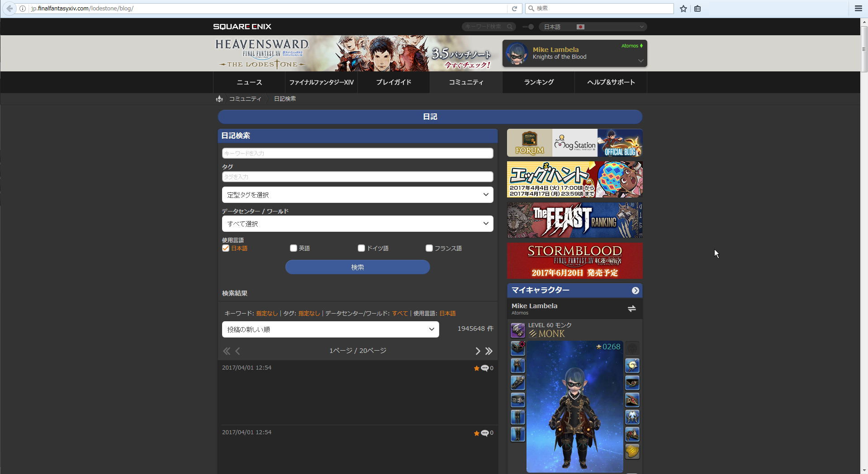Viewport: 868px width, 474px height.
Task: Click the second ring equipment icon
Action: click(632, 434)
